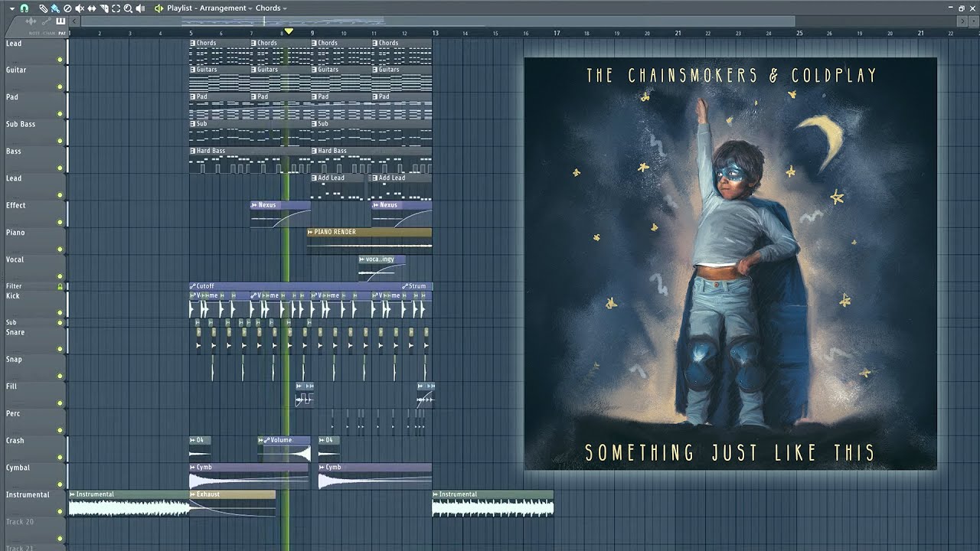980x551 pixels.
Task: Select the Draw pencil tool
Action: (44, 8)
